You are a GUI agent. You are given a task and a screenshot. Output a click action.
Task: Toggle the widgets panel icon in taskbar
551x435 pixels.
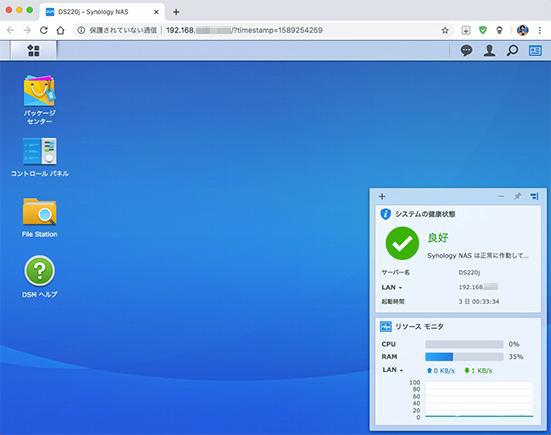535,51
